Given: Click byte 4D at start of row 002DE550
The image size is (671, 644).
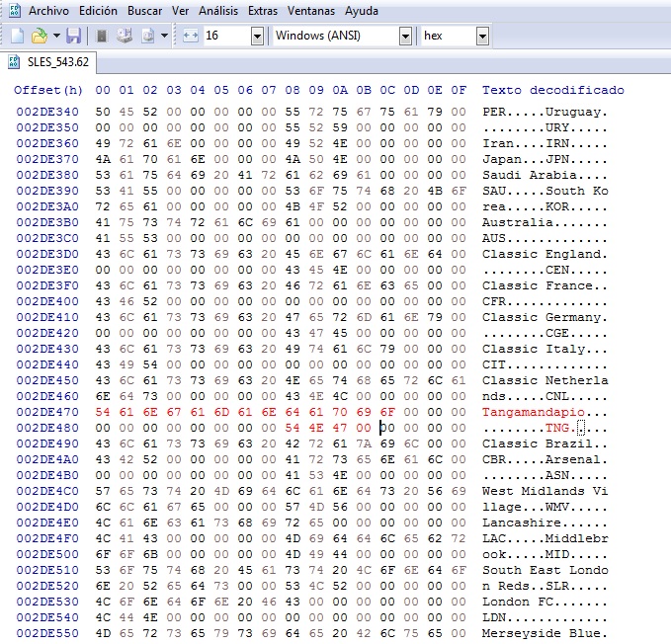Looking at the screenshot, I should (x=103, y=633).
